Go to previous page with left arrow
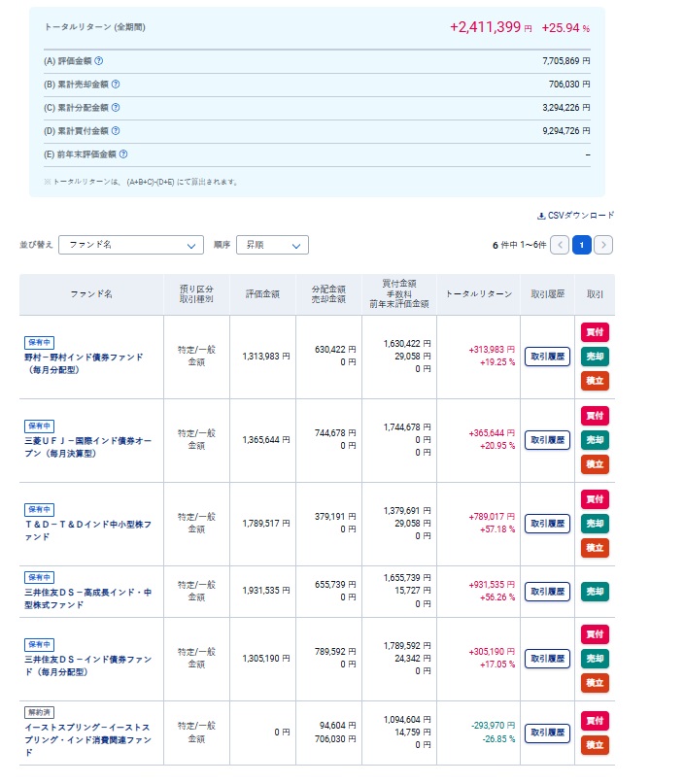This screenshot has height=784, width=684. (560, 245)
